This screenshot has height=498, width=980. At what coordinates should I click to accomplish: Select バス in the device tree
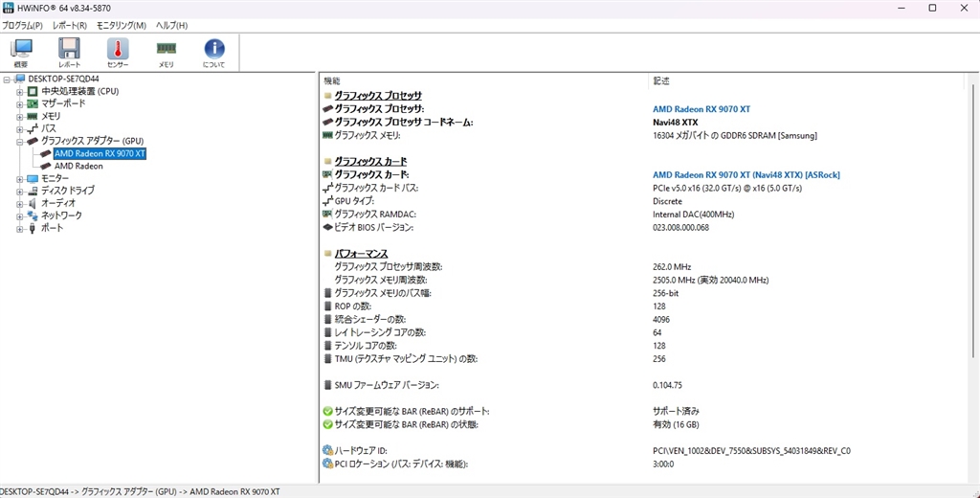[49, 129]
